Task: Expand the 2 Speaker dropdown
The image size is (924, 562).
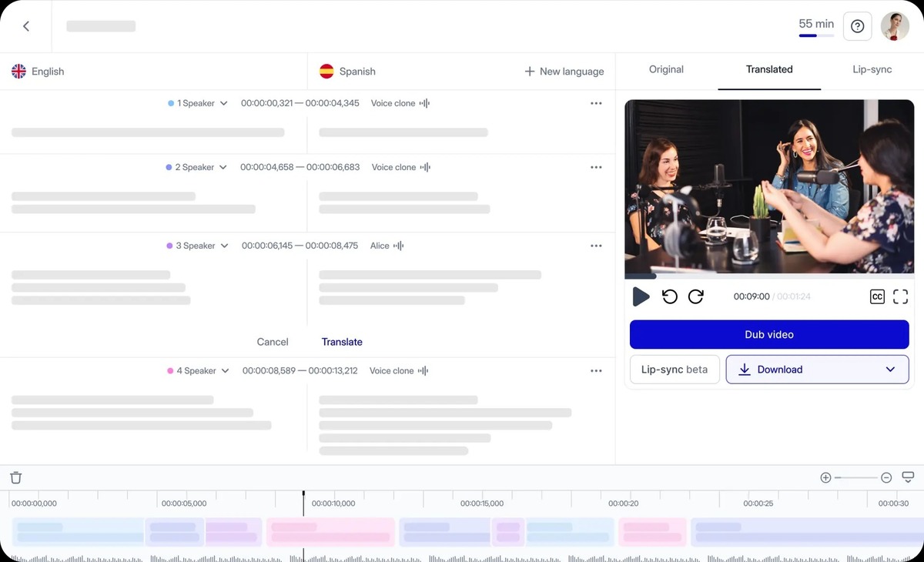Action: [x=223, y=167]
